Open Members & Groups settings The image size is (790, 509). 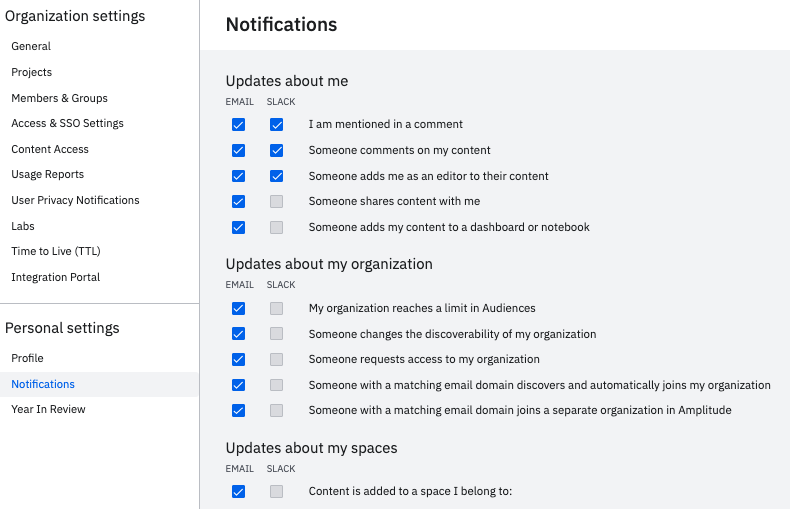59,98
